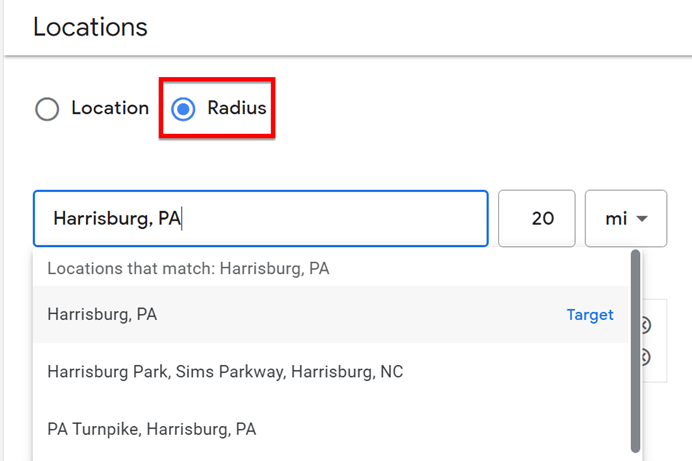Click the filled blue Radius radio circle

click(183, 109)
